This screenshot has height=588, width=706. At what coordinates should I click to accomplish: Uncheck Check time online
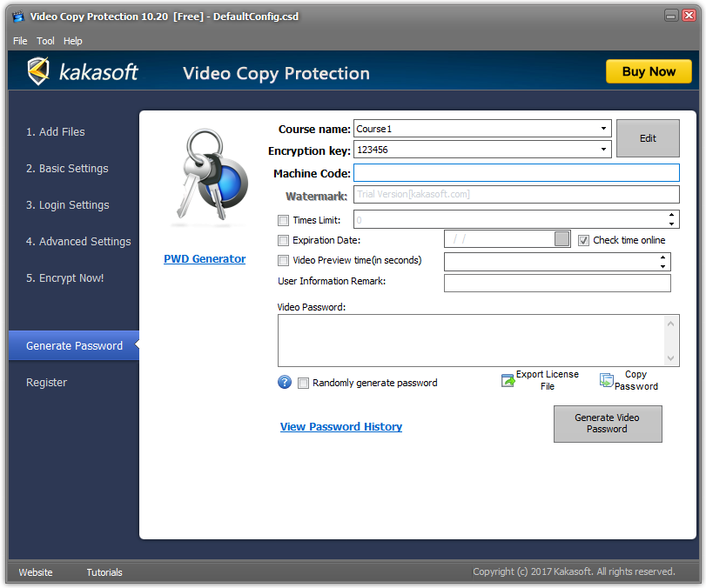583,241
